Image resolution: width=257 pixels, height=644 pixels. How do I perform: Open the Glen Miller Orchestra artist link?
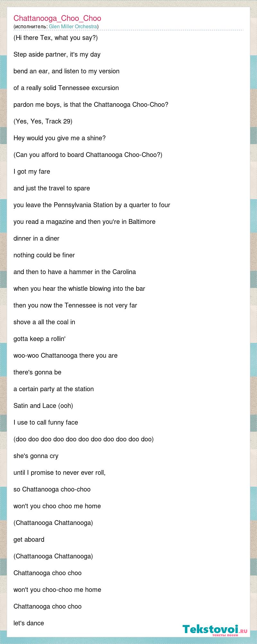[x=73, y=26]
